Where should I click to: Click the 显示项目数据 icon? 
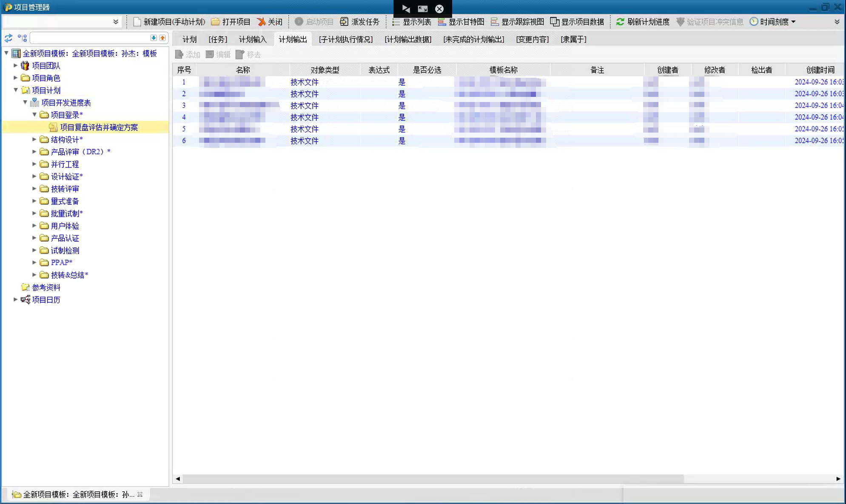point(555,22)
